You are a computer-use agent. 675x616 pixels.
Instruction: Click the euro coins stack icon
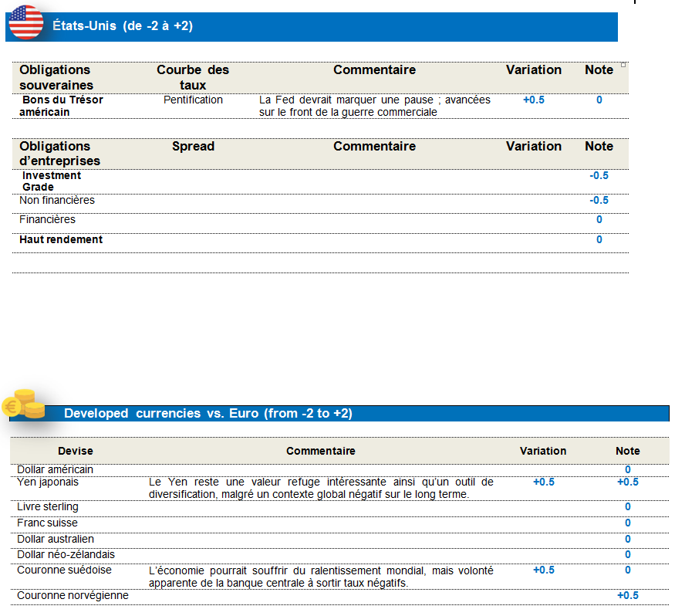pos(24,404)
